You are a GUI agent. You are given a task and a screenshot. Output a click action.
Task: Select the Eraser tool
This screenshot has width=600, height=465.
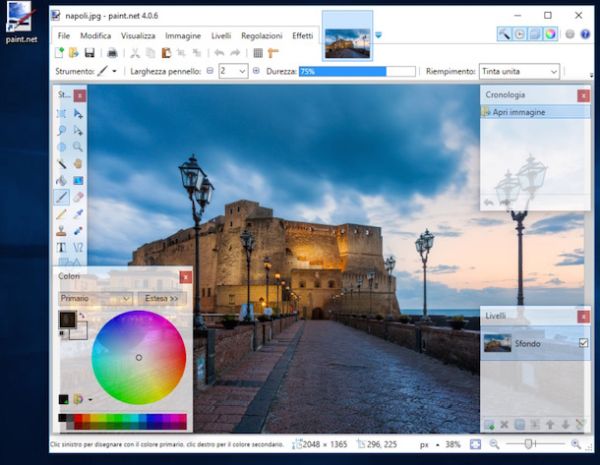(x=78, y=197)
